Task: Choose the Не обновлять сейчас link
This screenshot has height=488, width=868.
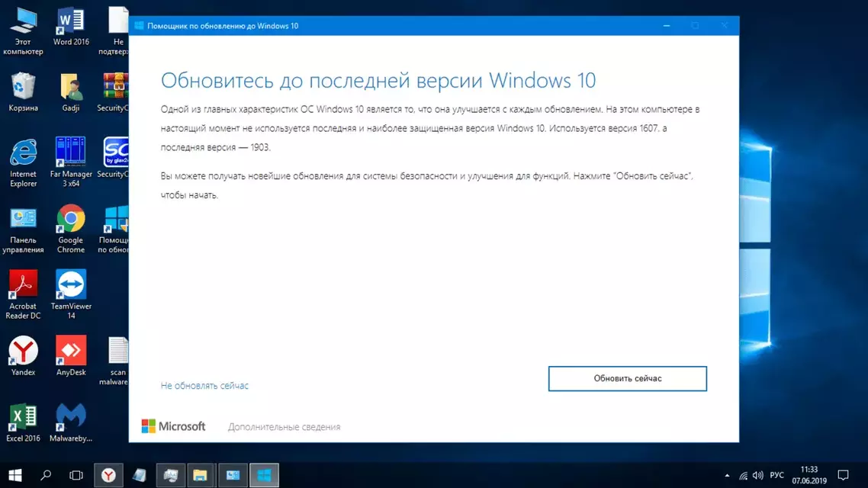Action: (204, 386)
